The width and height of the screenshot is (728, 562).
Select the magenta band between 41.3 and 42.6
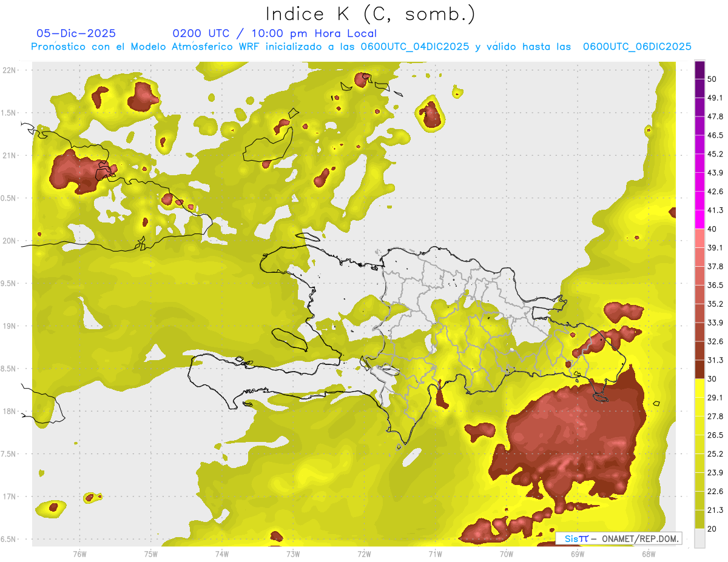700,201
